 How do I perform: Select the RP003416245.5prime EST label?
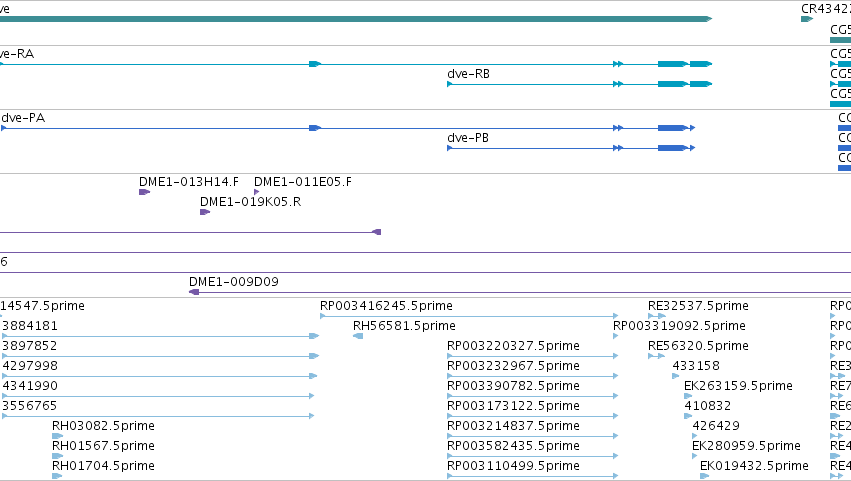[386, 306]
